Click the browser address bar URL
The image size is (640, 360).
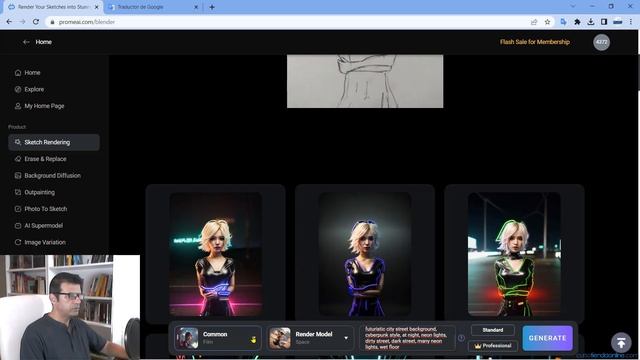[x=87, y=22]
